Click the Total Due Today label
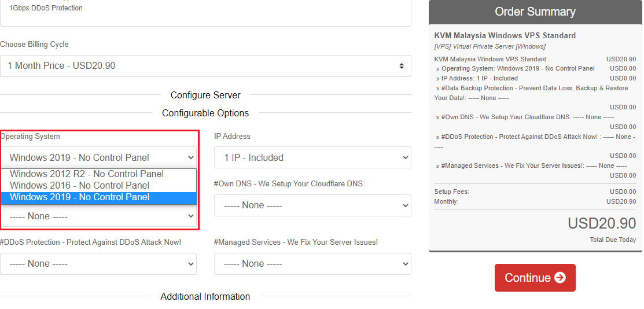The height and width of the screenshot is (309, 644). pos(613,240)
